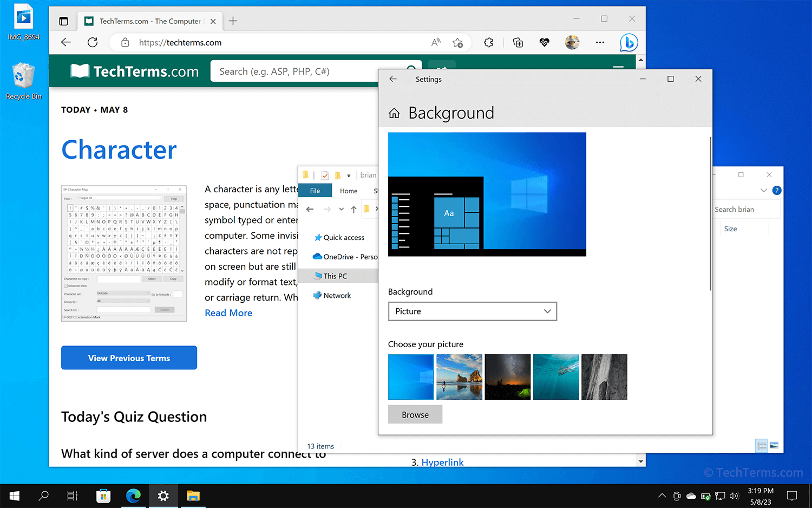Open Browser essentials heart icon

pyautogui.click(x=545, y=42)
